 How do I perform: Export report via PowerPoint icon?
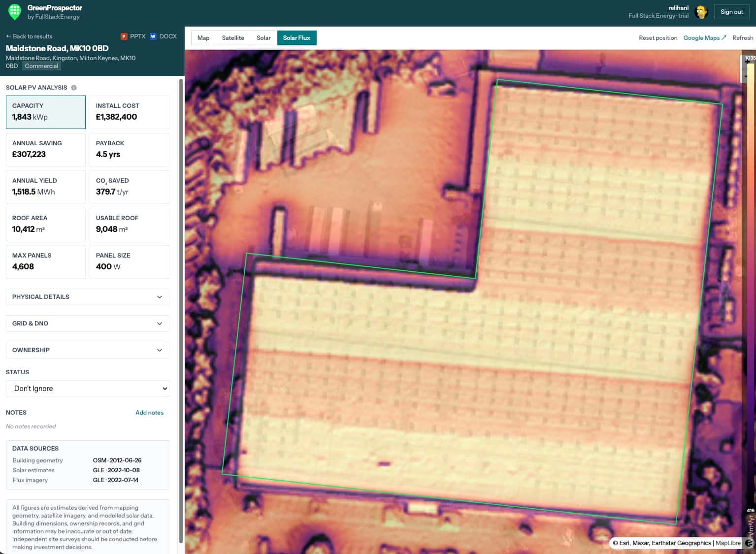tap(124, 36)
